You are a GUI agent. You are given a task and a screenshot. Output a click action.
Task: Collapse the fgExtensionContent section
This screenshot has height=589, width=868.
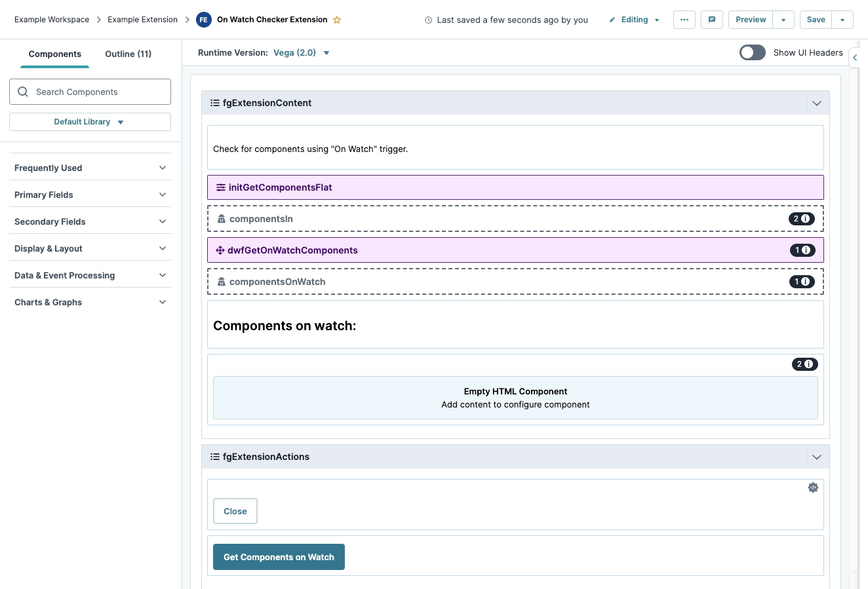pos(816,103)
